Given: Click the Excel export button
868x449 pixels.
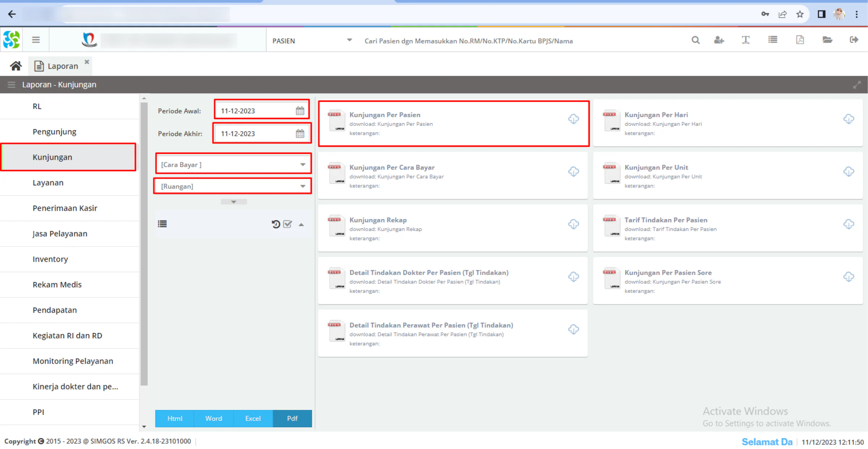Looking at the screenshot, I should point(253,419).
